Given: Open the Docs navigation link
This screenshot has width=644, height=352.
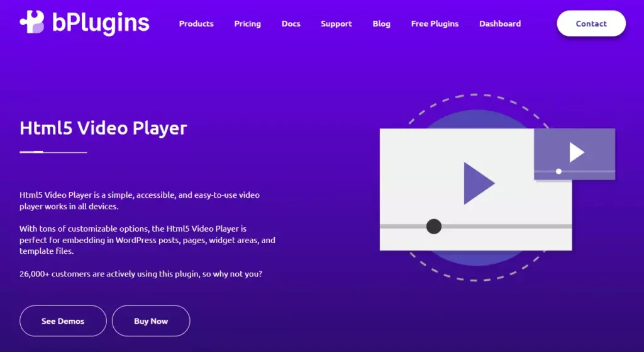Looking at the screenshot, I should 291,24.
